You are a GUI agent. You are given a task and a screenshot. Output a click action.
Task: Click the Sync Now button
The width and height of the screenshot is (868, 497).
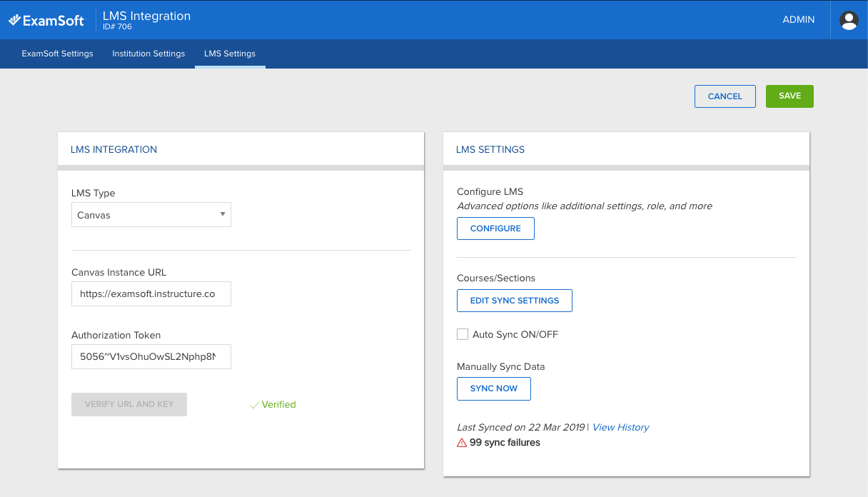click(x=494, y=388)
